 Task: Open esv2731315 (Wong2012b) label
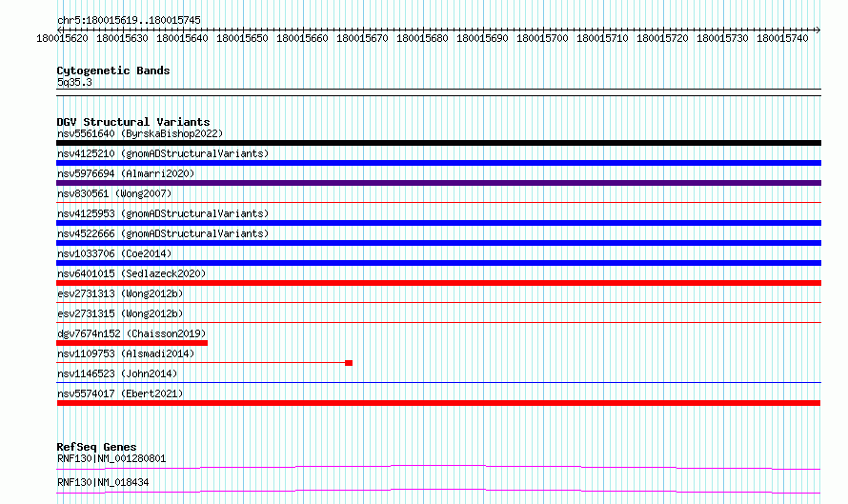[120, 313]
